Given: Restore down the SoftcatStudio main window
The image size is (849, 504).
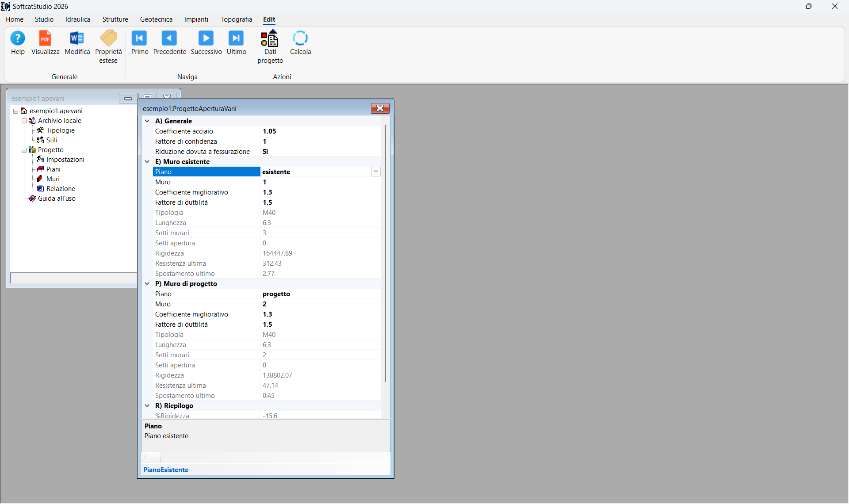Looking at the screenshot, I should (x=809, y=6).
